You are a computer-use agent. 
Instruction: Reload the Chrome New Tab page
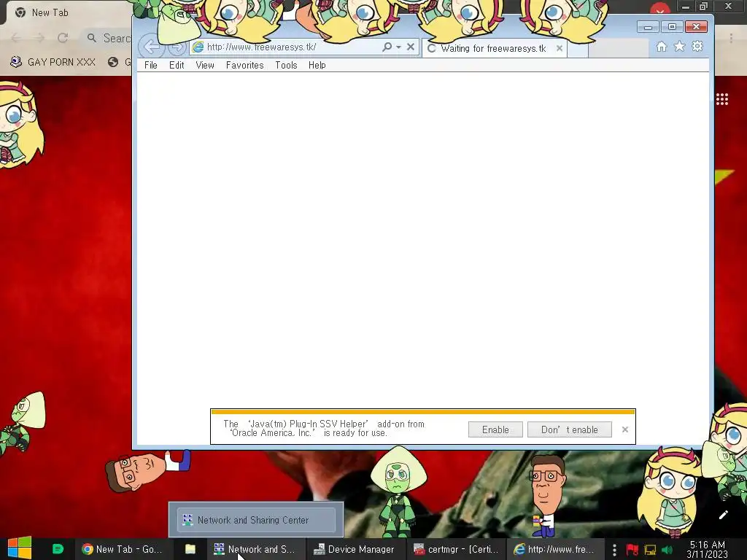(63, 38)
